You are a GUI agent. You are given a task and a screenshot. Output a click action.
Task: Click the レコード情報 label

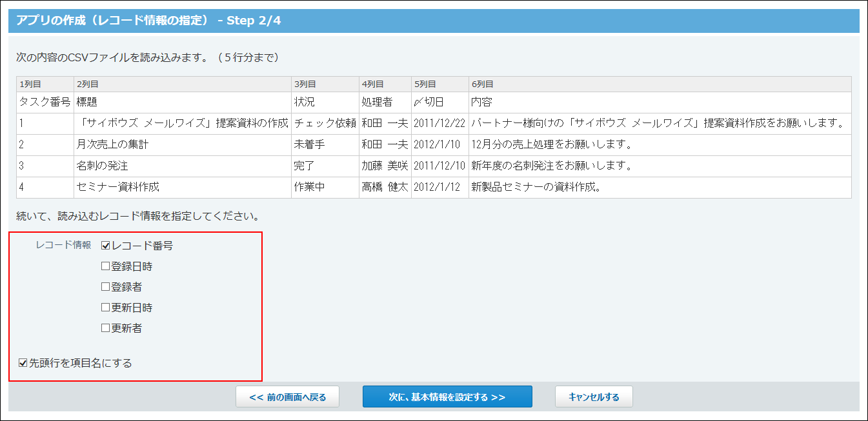[63, 245]
